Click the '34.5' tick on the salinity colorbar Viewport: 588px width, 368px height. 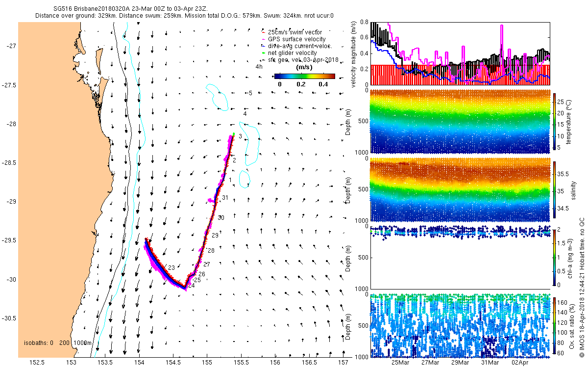[563, 209]
